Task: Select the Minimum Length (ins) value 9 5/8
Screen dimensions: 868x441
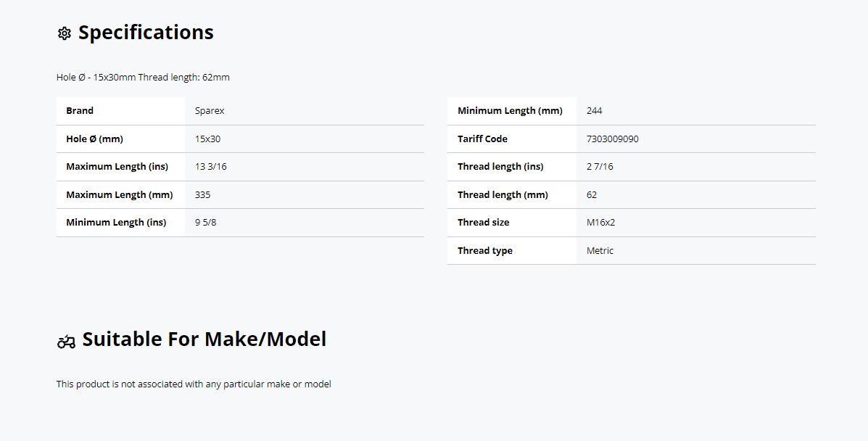Action: click(x=206, y=223)
